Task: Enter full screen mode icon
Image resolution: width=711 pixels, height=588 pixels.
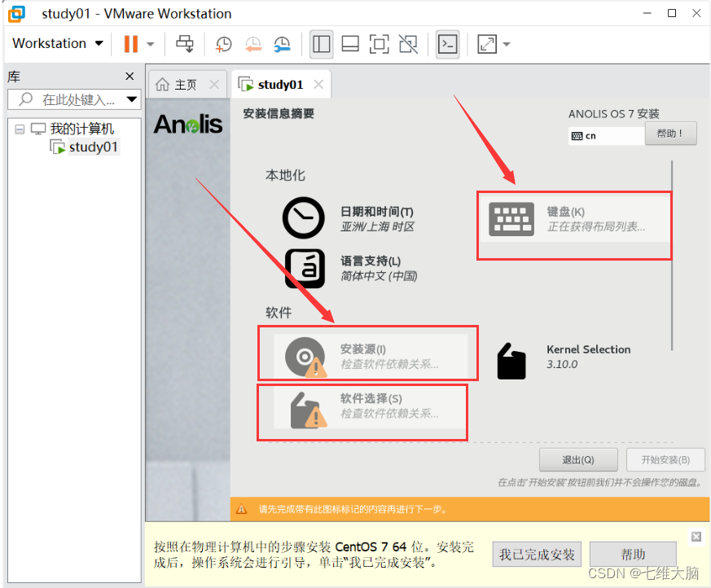Action: 379,45
